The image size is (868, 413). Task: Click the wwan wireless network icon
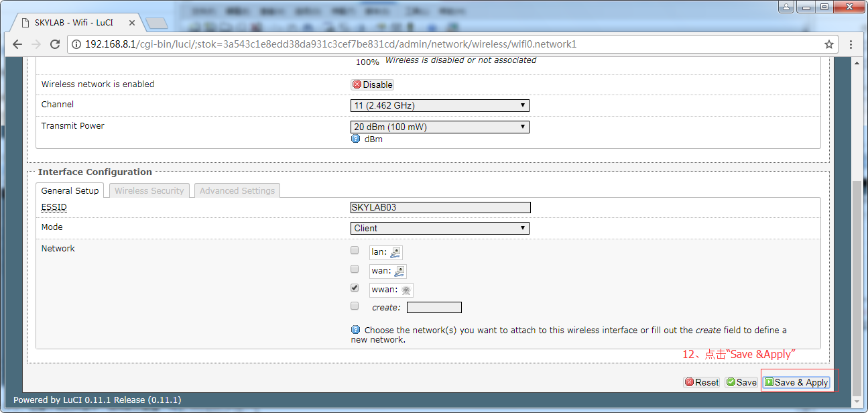pos(406,290)
